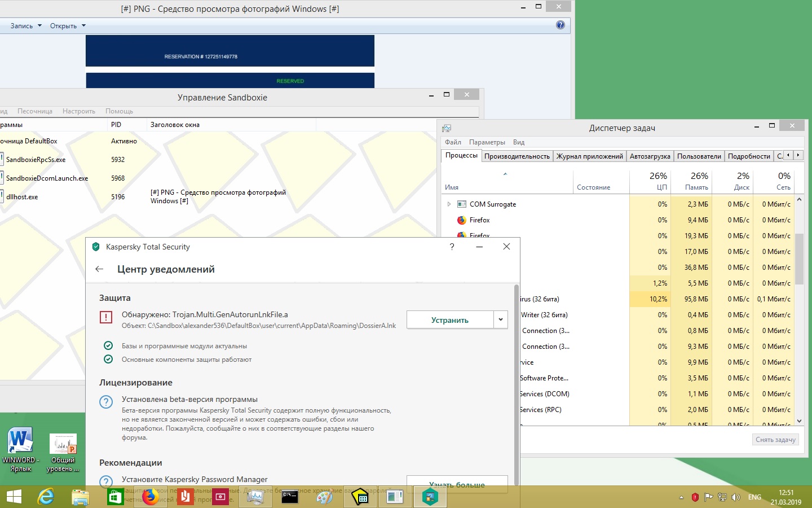
Task: Click Task Manager scrollbar up arrow
Action: (799, 199)
